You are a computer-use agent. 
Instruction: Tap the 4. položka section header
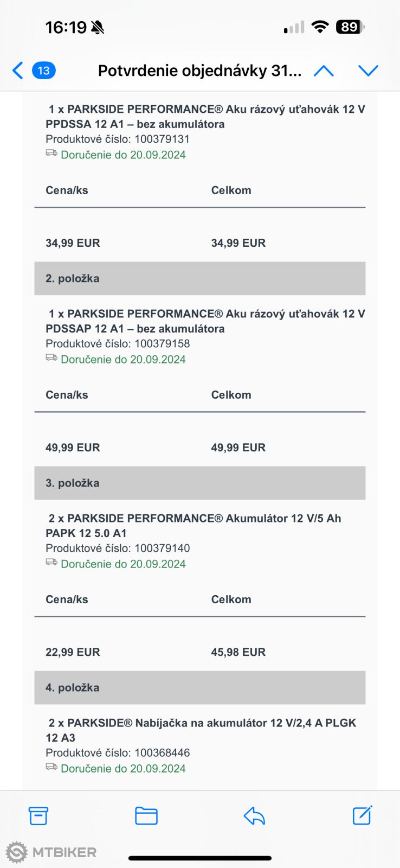(x=199, y=687)
